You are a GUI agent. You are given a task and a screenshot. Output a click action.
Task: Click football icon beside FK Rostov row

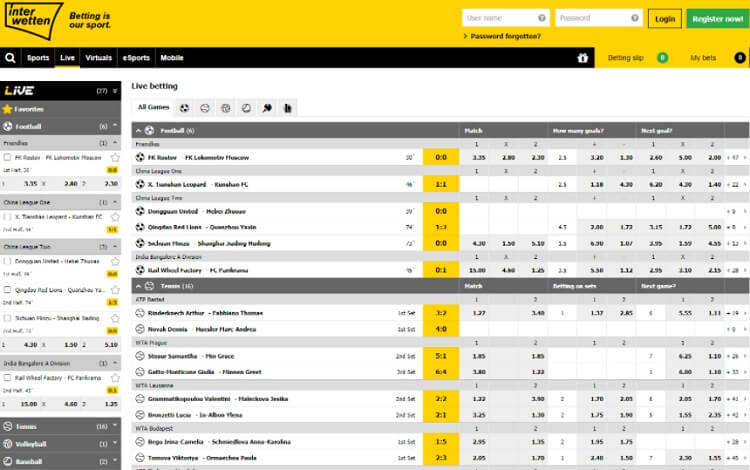pyautogui.click(x=140, y=157)
